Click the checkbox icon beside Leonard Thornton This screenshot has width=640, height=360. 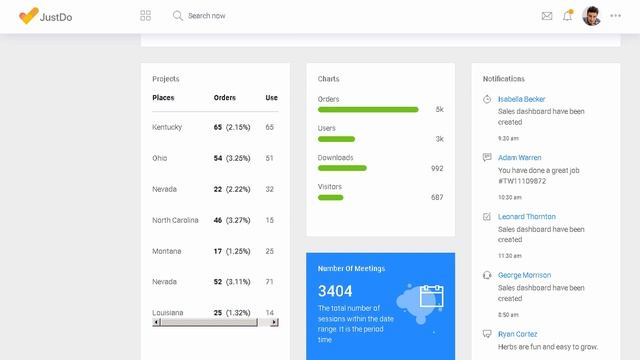click(x=487, y=217)
